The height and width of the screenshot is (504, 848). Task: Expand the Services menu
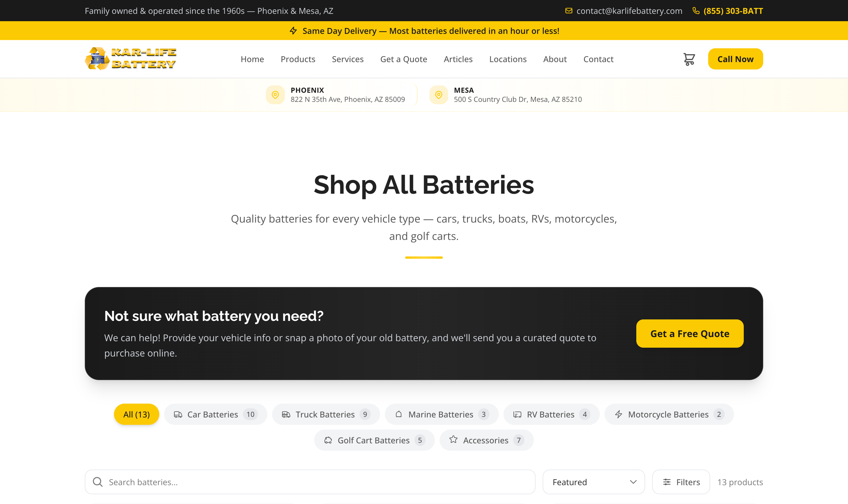point(347,59)
